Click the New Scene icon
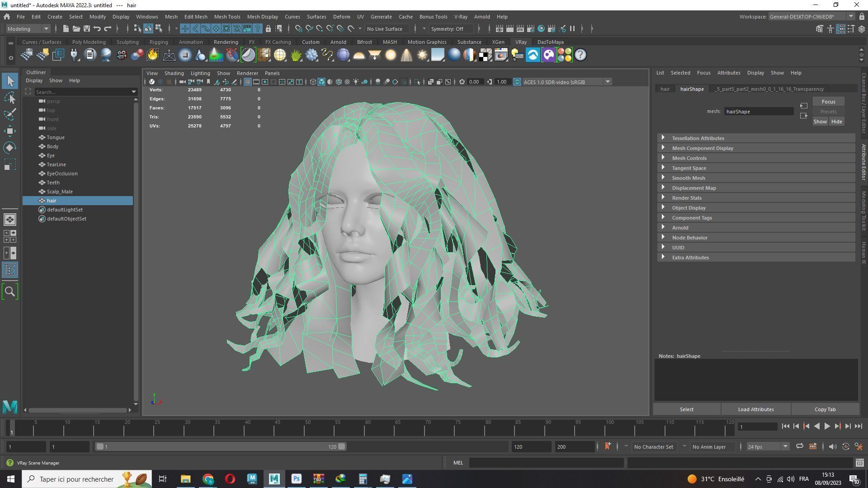Screen dimensions: 868x488 coord(66,29)
